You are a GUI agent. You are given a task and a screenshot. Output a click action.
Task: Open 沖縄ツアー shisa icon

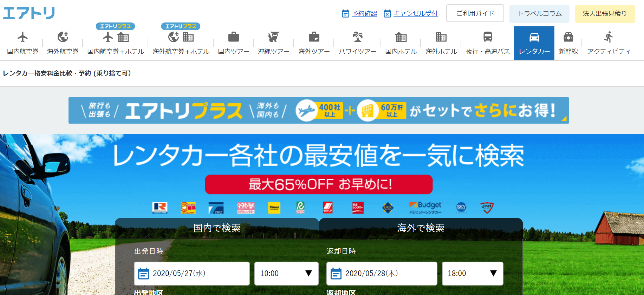click(273, 37)
